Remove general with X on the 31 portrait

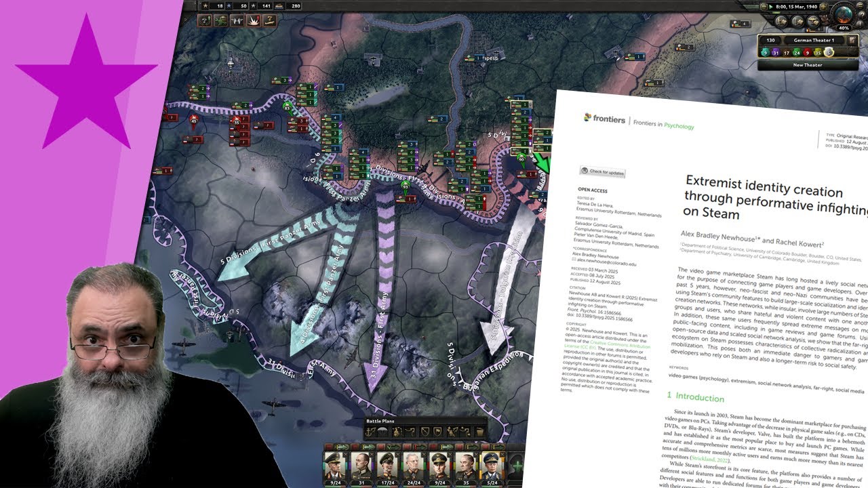[x=372, y=455]
